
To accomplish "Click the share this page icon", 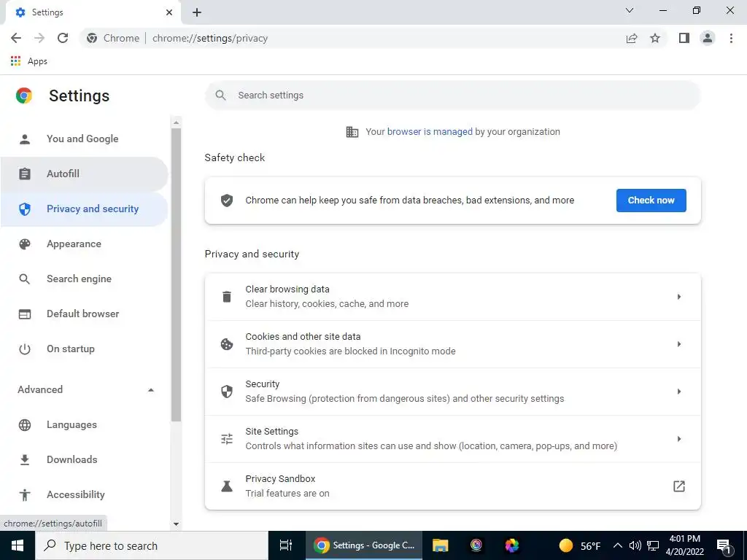I will coord(632,38).
